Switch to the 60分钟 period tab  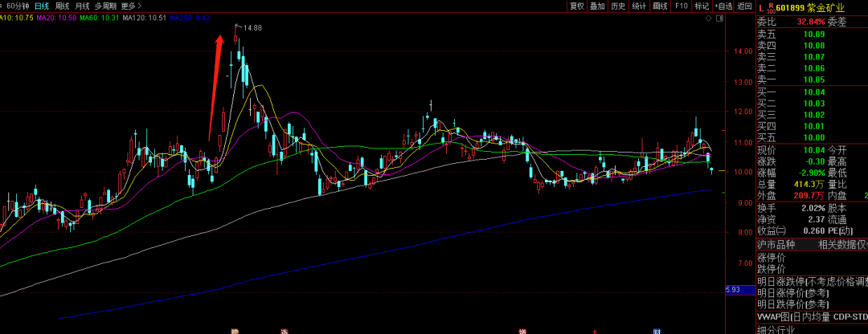[x=18, y=6]
